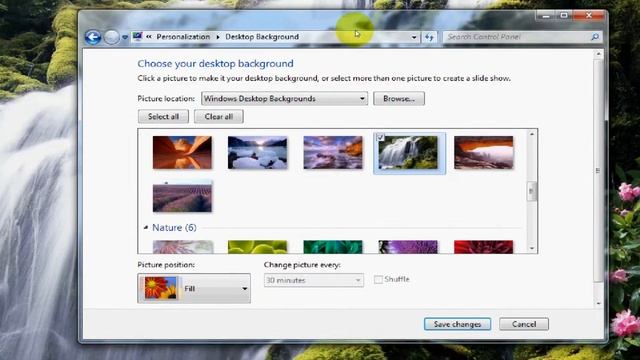Screen dimensions: 640x360
Task: Click the Save changes button
Action: [x=457, y=324]
